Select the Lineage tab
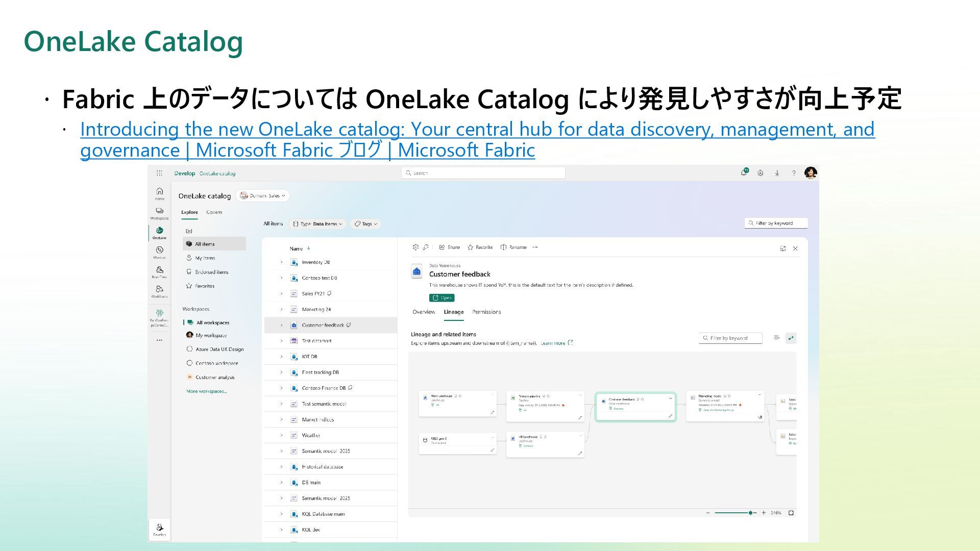 (454, 312)
